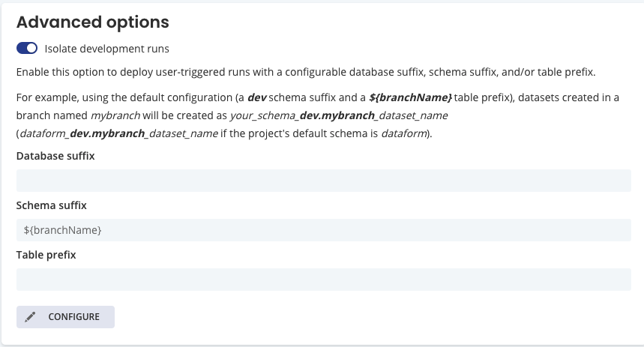
Task: Select the Table prefix text box
Action: coord(323,280)
